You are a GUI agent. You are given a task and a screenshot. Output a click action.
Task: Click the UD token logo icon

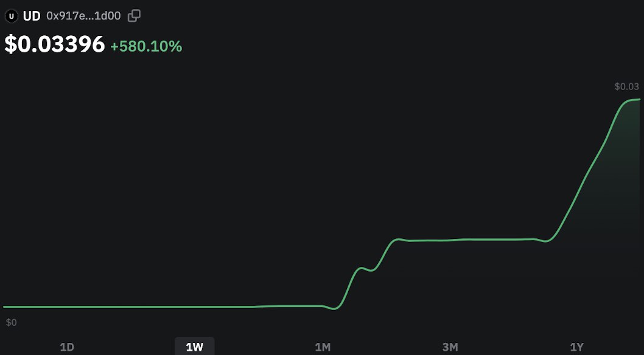point(11,16)
